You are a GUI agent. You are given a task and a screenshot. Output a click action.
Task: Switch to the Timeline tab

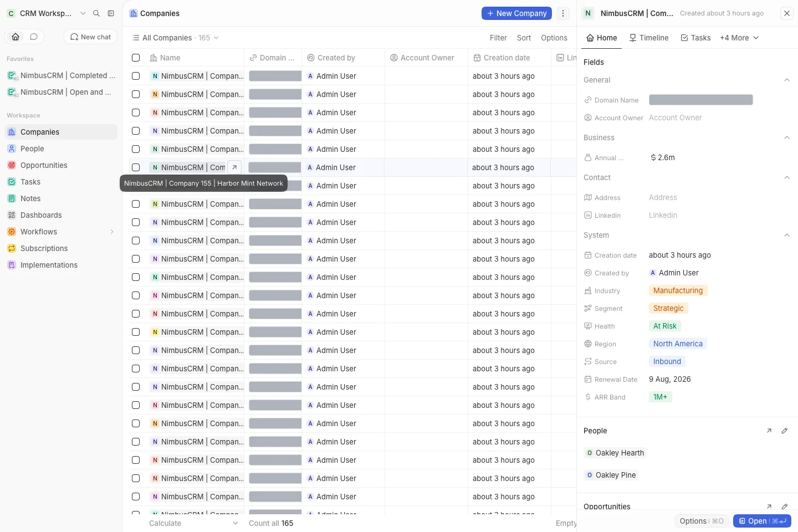point(649,38)
